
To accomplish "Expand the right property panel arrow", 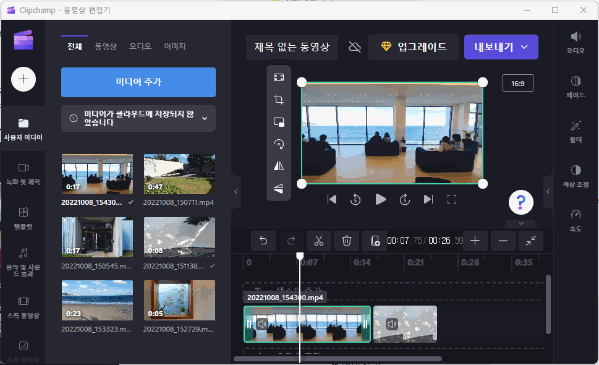I will pyautogui.click(x=548, y=192).
